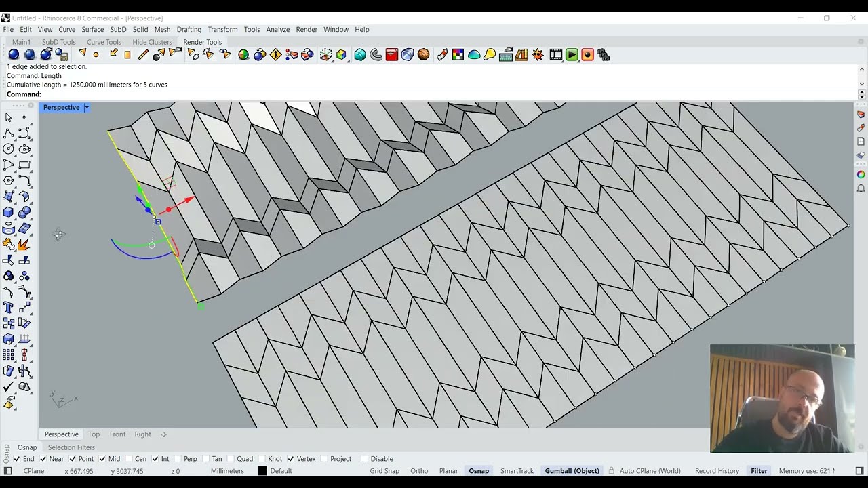Toggle the Near osnap checkbox

click(44, 459)
